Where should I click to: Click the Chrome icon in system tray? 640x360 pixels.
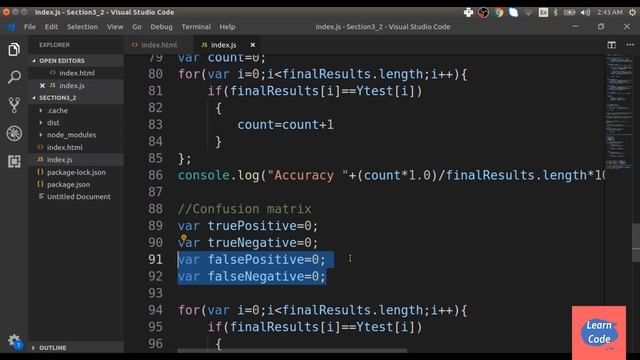pos(498,12)
